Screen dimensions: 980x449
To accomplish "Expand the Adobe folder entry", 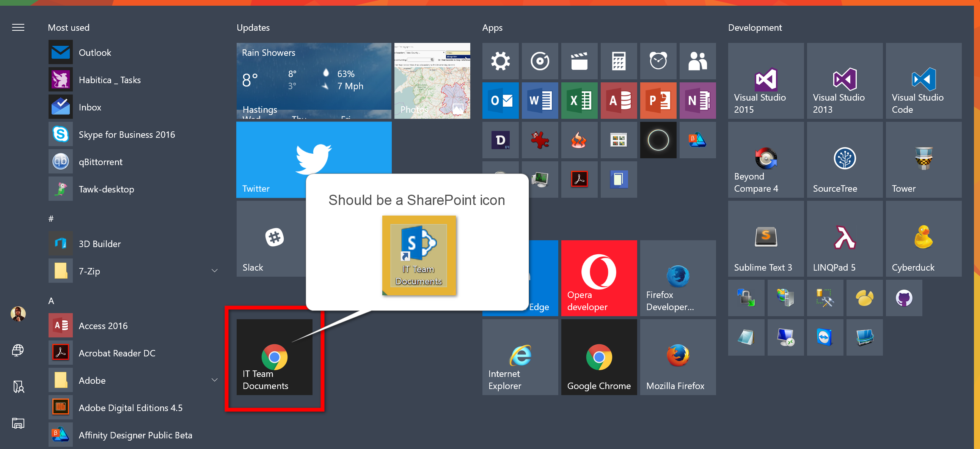I will coord(215,380).
